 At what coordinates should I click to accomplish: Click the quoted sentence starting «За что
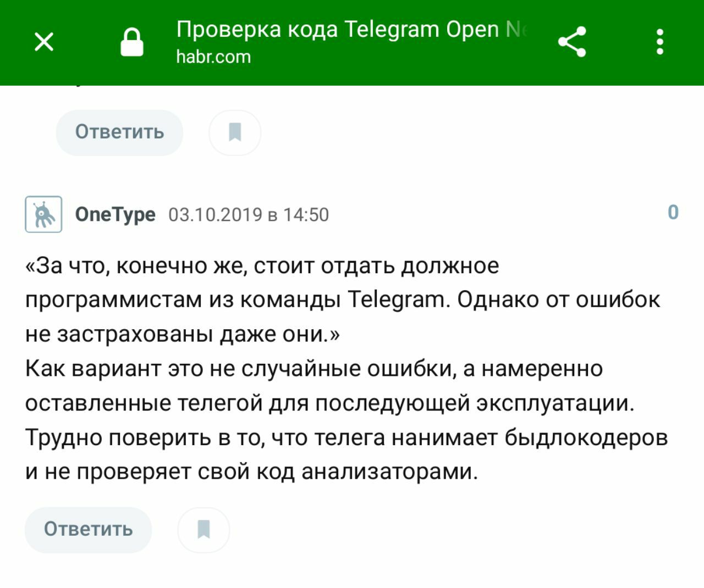(x=262, y=266)
